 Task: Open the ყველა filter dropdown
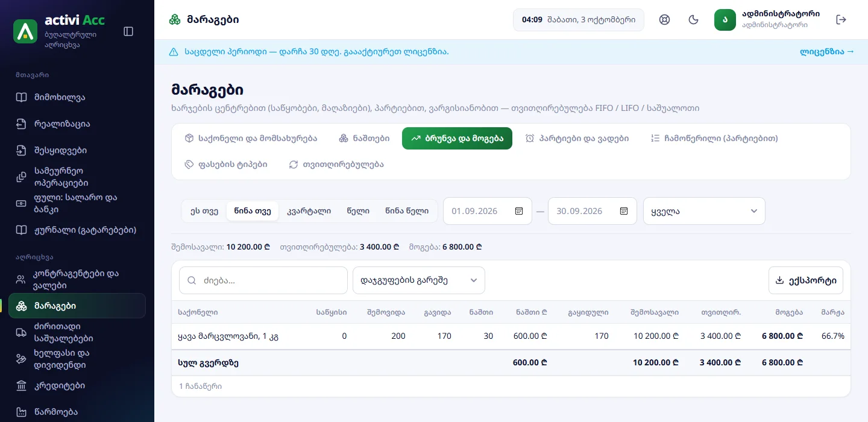click(704, 211)
